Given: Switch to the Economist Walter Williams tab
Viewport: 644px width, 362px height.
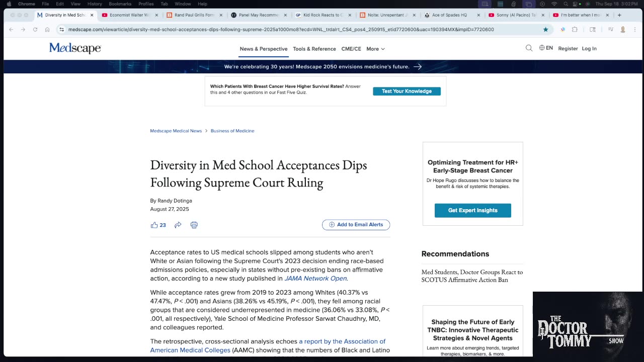Looking at the screenshot, I should pos(130,15).
